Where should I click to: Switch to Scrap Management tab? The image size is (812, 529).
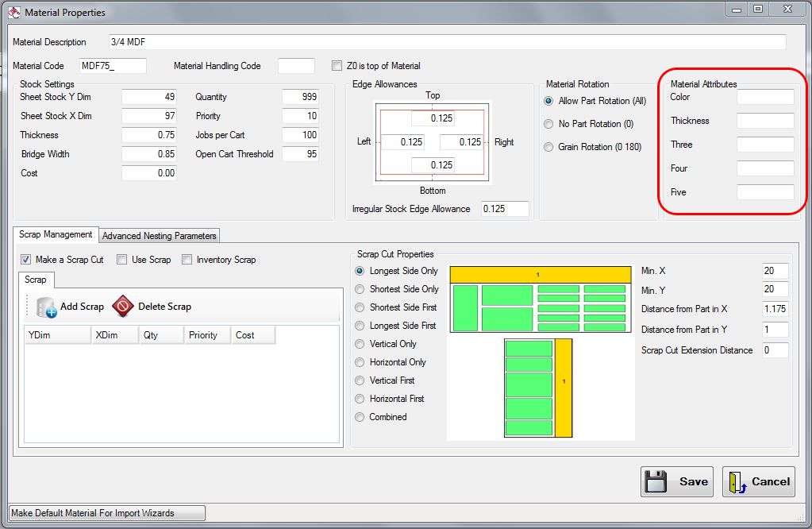pyautogui.click(x=56, y=234)
